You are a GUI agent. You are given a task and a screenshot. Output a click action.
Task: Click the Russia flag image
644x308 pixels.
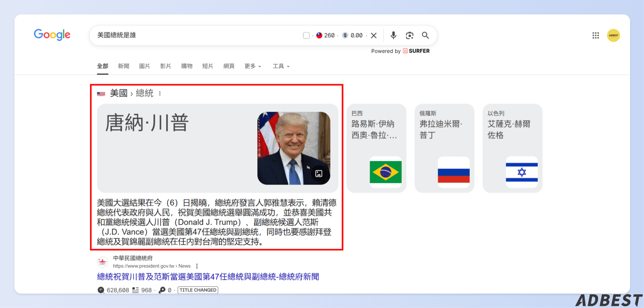pyautogui.click(x=454, y=172)
